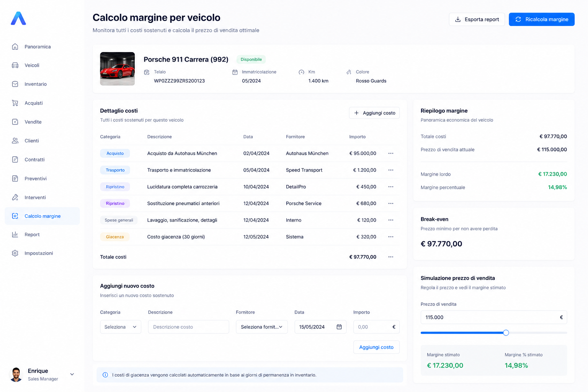The image size is (588, 392).
Task: Click the info icon in the giacenza notice
Action: point(105,375)
